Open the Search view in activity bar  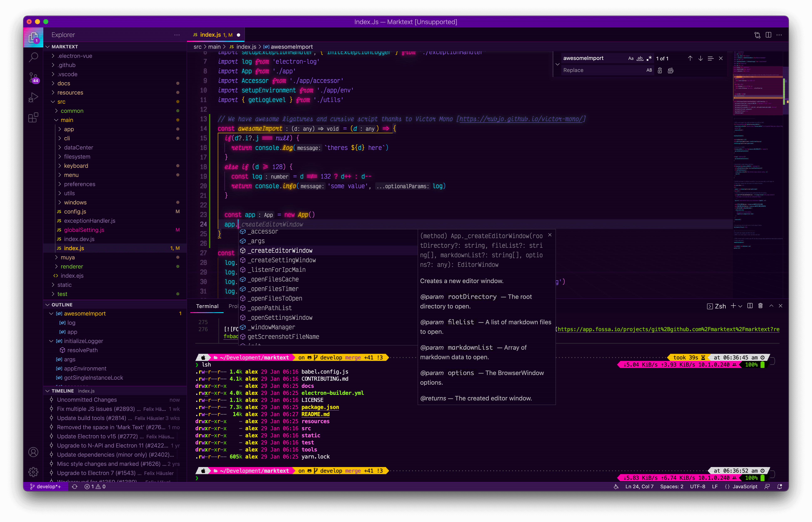(33, 57)
